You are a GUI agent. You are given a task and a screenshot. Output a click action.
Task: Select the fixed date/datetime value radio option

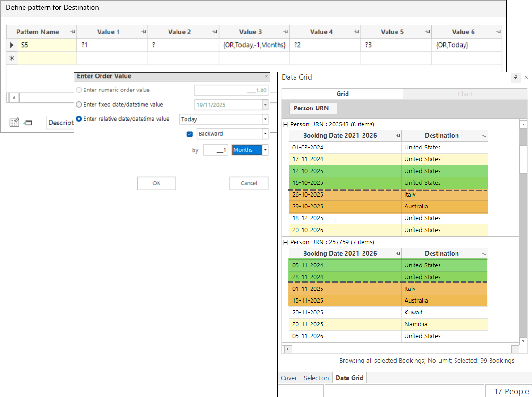coord(79,105)
